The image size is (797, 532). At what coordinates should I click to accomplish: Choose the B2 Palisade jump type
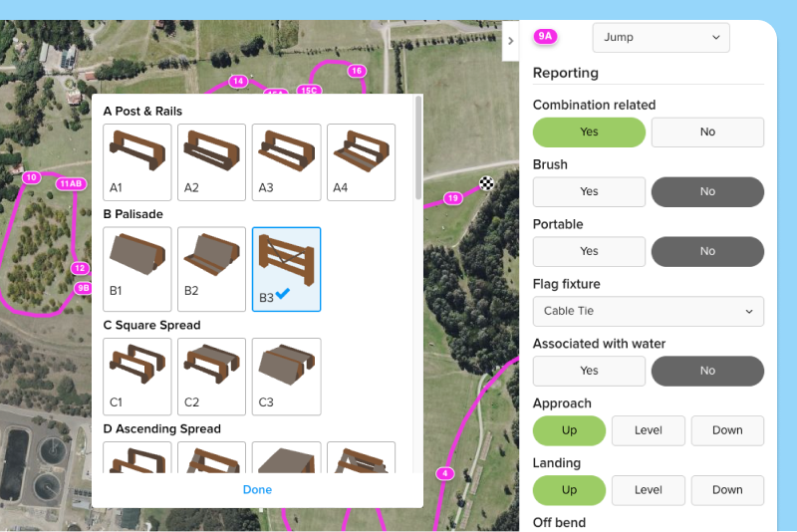211,265
